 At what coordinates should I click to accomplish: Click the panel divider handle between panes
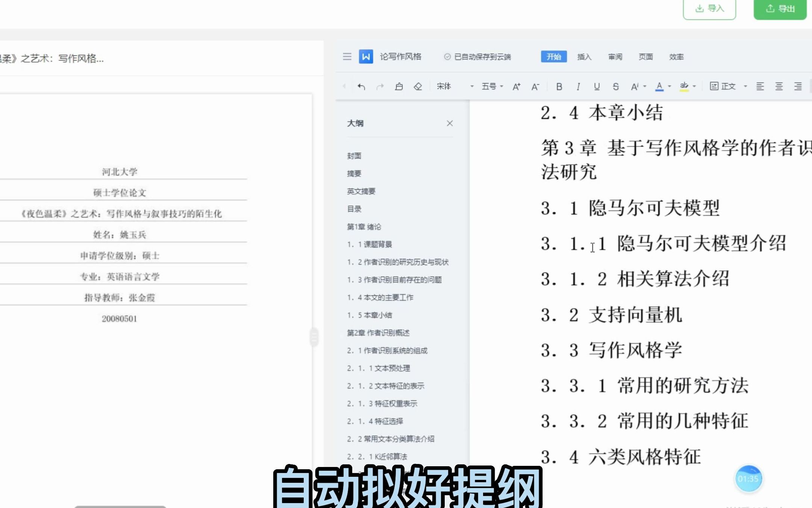pyautogui.click(x=314, y=336)
